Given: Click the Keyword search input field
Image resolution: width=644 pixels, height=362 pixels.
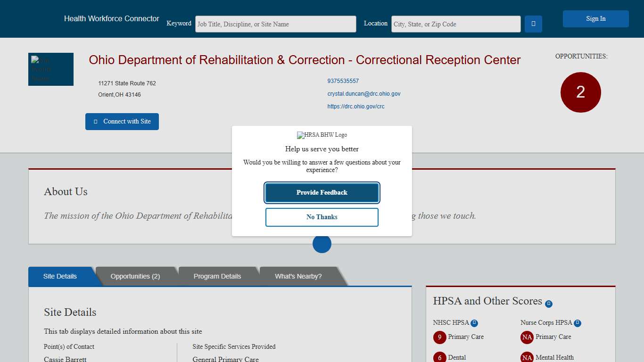Looking at the screenshot, I should [x=276, y=24].
